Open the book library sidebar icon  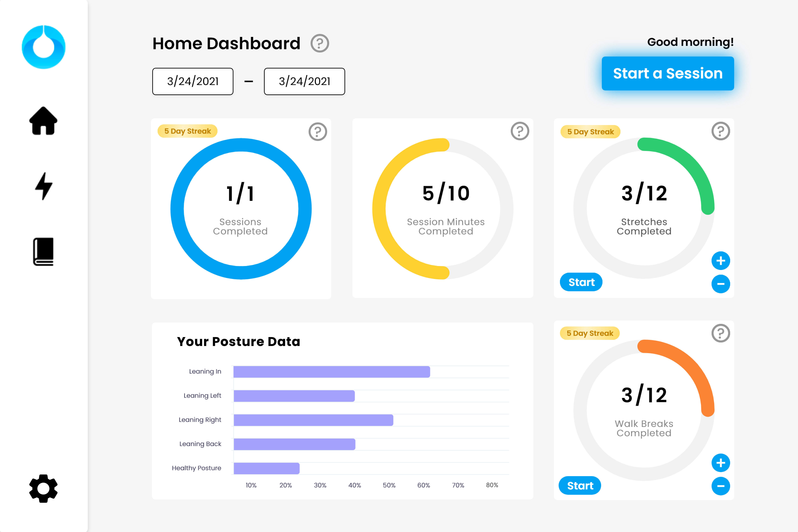(x=43, y=251)
